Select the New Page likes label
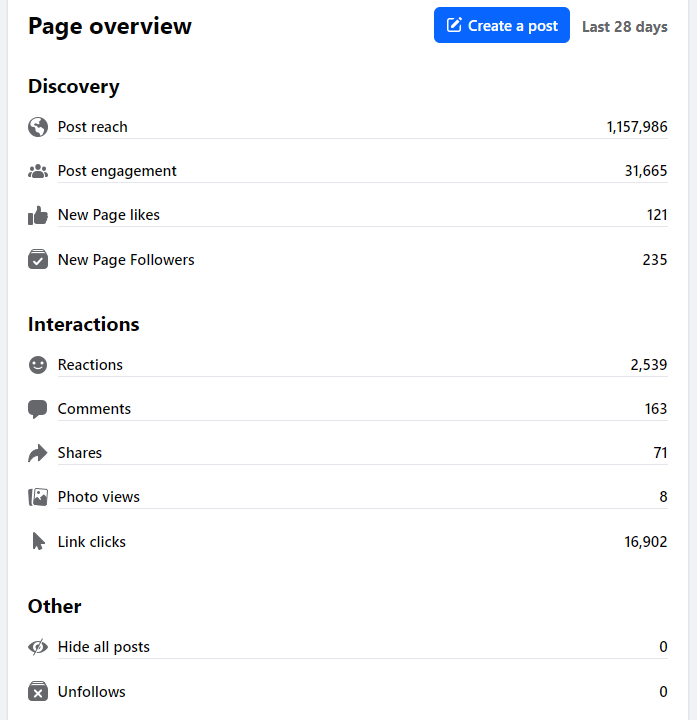 click(109, 215)
